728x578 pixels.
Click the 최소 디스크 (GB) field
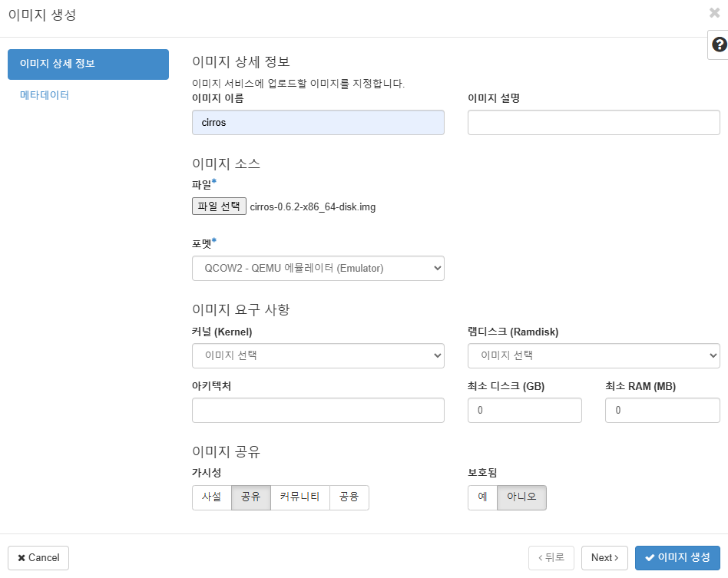pos(524,411)
